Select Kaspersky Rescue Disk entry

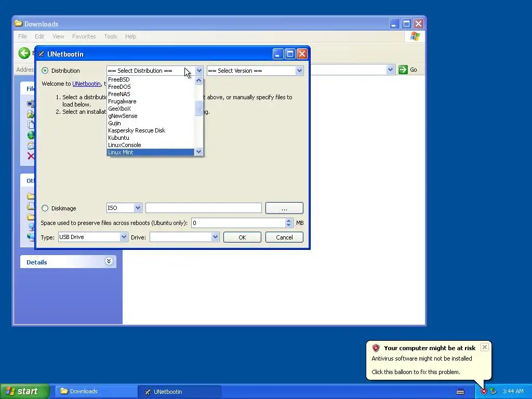click(x=151, y=130)
